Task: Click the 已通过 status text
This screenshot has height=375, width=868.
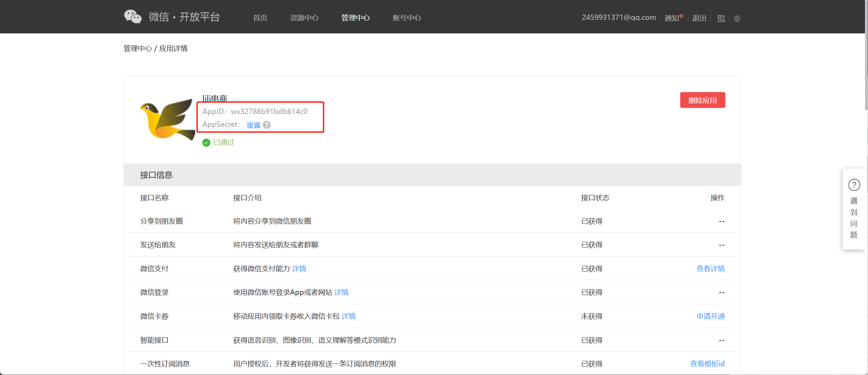Action: click(x=224, y=142)
